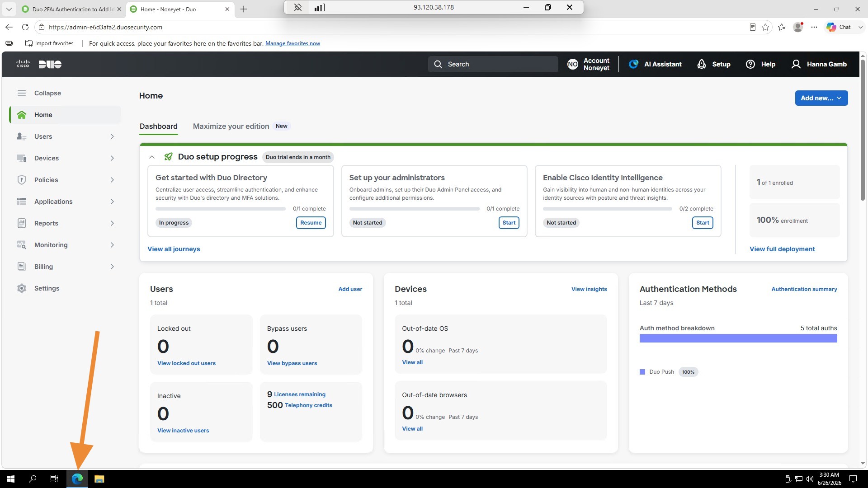Click the Users sidebar icon
Image resolution: width=868 pixels, height=488 pixels.
(22, 136)
